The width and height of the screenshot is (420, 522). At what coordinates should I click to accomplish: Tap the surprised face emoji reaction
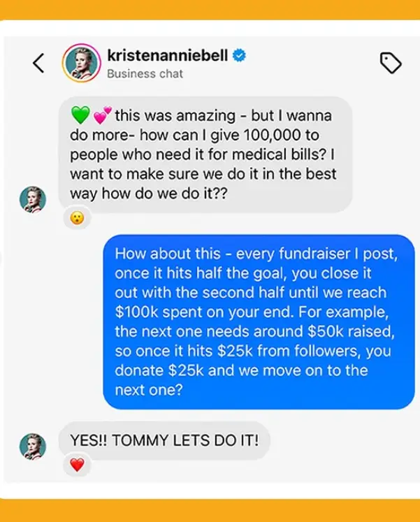78,218
